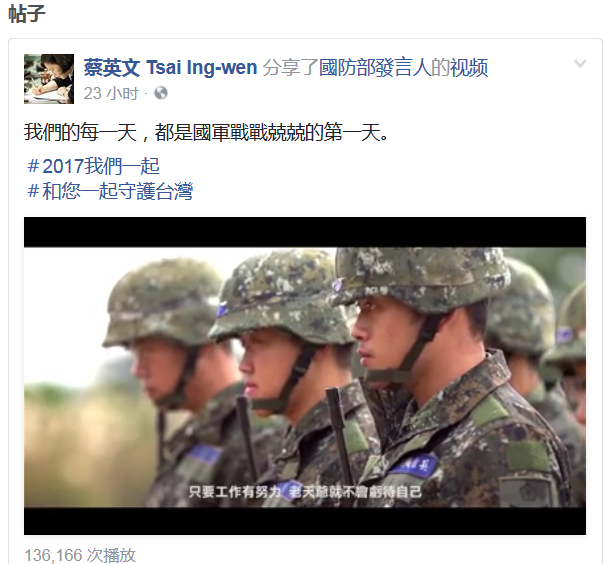610x564 pixels.
Task: Click the leftmost blurred soldier in video
Action: pyautogui.click(x=163, y=370)
